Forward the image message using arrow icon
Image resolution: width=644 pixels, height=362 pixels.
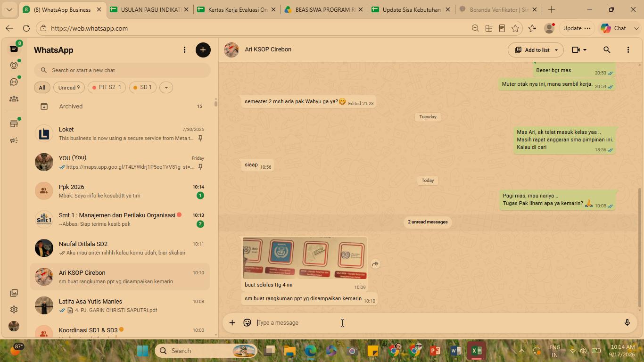click(x=375, y=264)
